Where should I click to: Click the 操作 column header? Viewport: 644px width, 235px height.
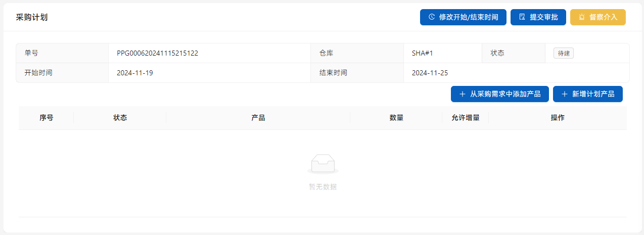coord(557,118)
